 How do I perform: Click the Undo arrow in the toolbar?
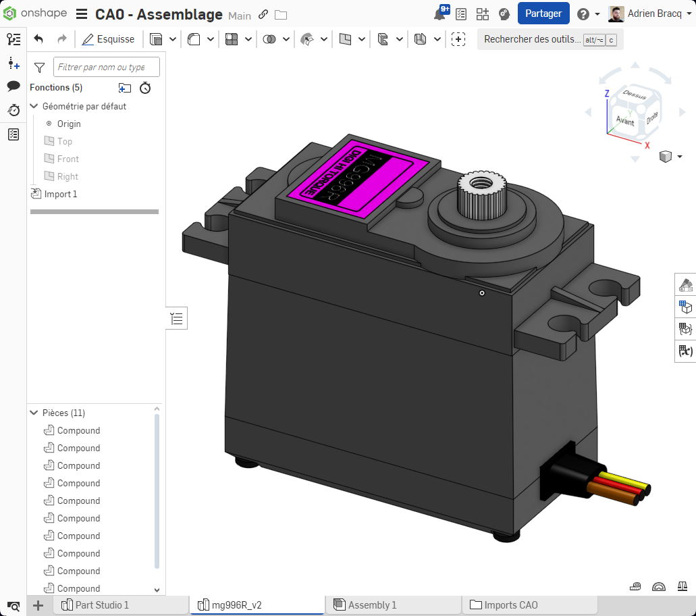[x=38, y=39]
